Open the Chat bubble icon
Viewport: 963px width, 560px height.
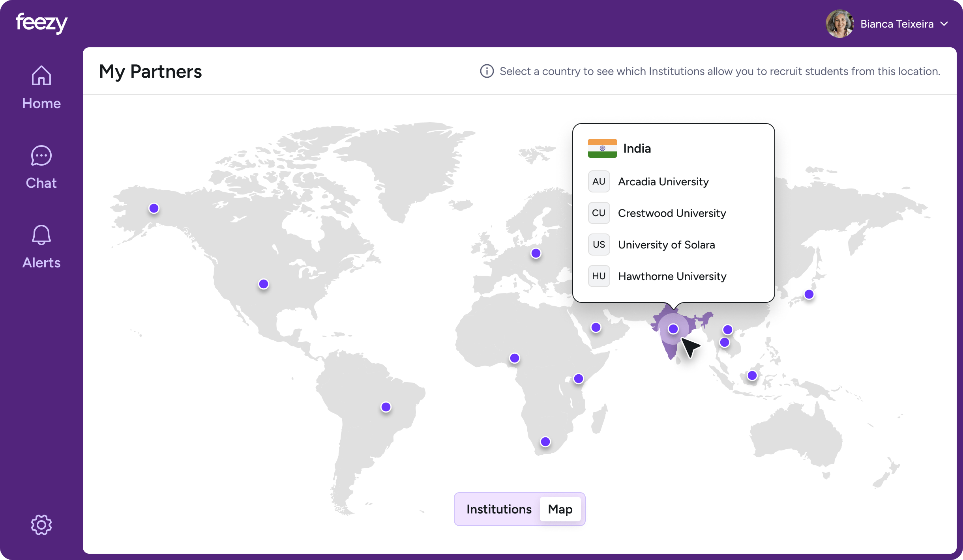pos(41,156)
